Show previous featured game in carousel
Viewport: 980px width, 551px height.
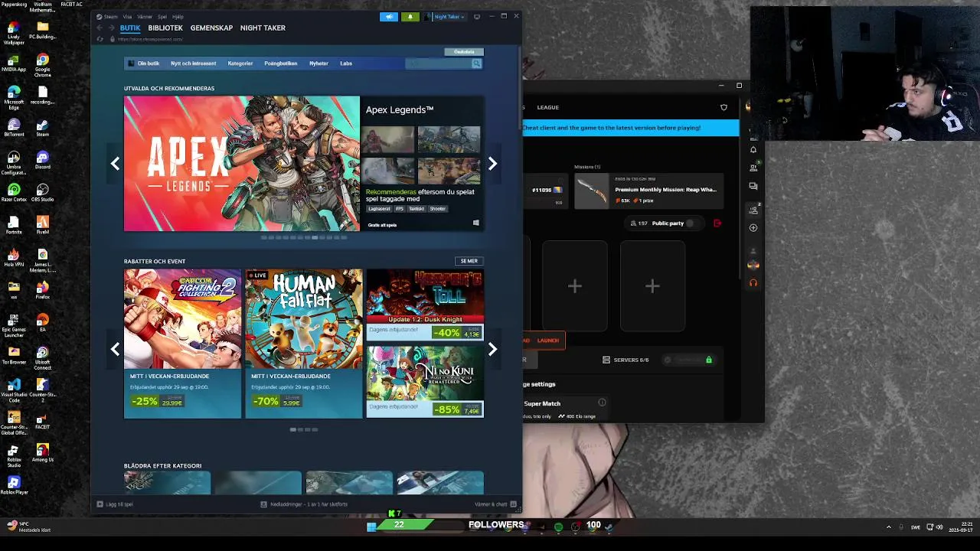coord(115,163)
